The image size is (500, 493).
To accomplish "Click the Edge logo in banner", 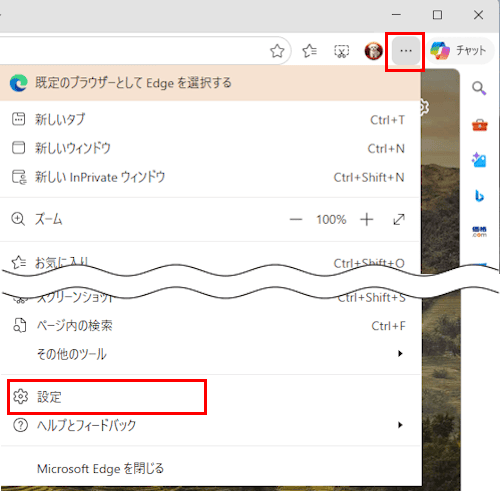I will pos(18,83).
